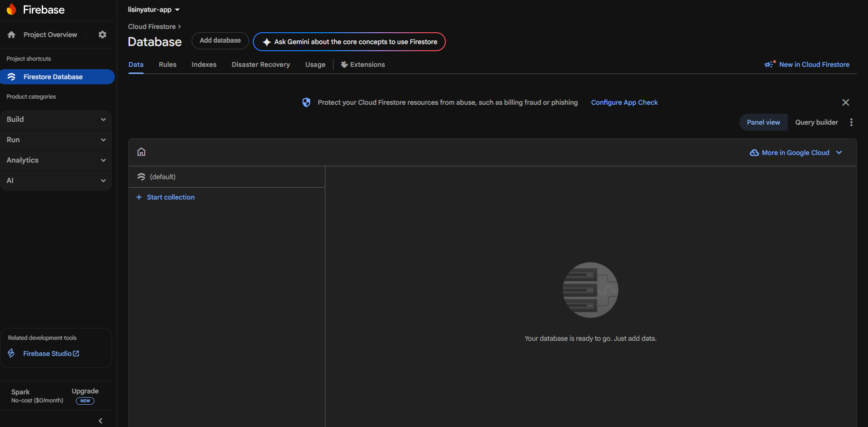868x427 pixels.
Task: Expand the More in Google Cloud dropdown arrow
Action: point(839,153)
